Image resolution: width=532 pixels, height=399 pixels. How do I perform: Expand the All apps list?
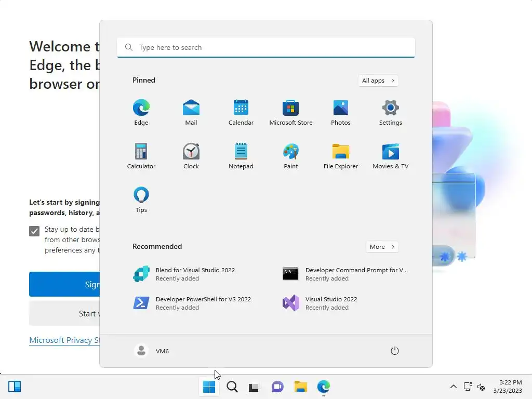click(x=378, y=81)
